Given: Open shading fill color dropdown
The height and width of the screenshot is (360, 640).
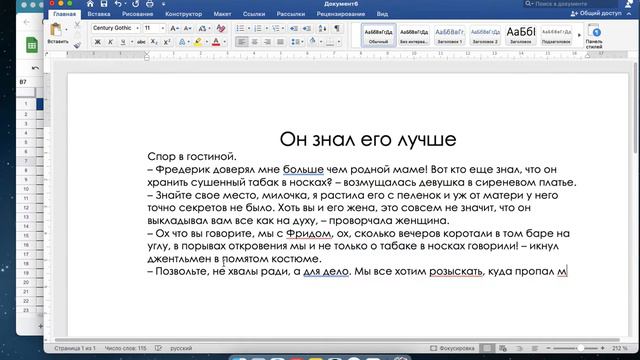Looking at the screenshot, I should (321, 42).
